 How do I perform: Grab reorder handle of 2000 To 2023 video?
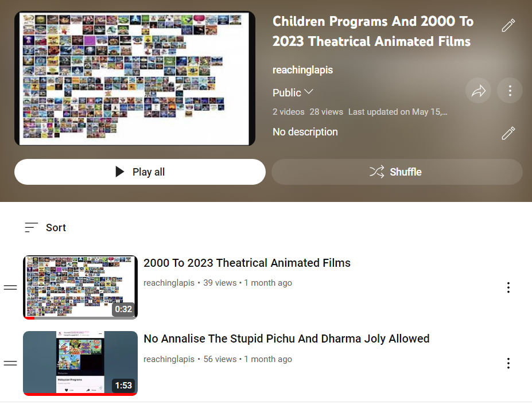click(x=10, y=287)
